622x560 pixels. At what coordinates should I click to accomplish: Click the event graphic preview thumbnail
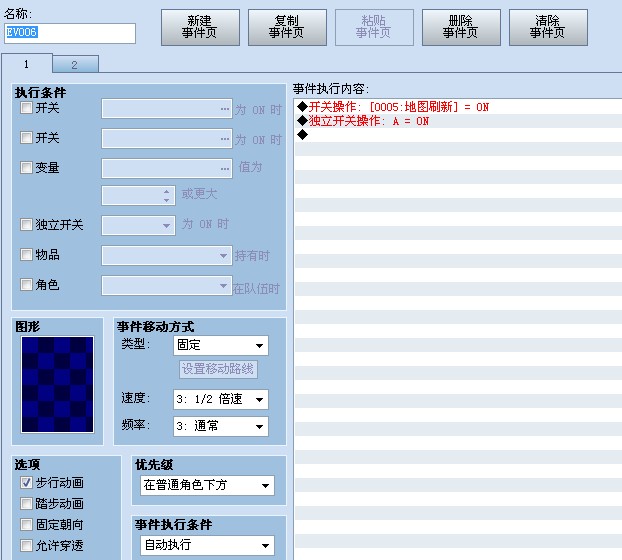coord(58,384)
